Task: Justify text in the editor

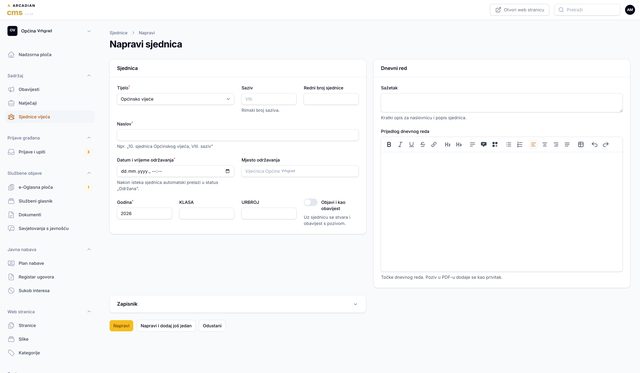Action: point(567,144)
